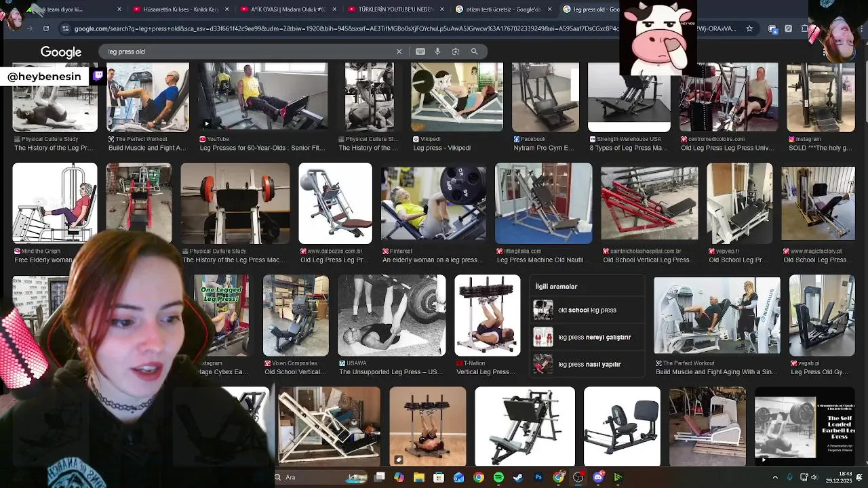Open Outlook from the taskbar
This screenshot has height=488, width=868.
[x=459, y=477]
